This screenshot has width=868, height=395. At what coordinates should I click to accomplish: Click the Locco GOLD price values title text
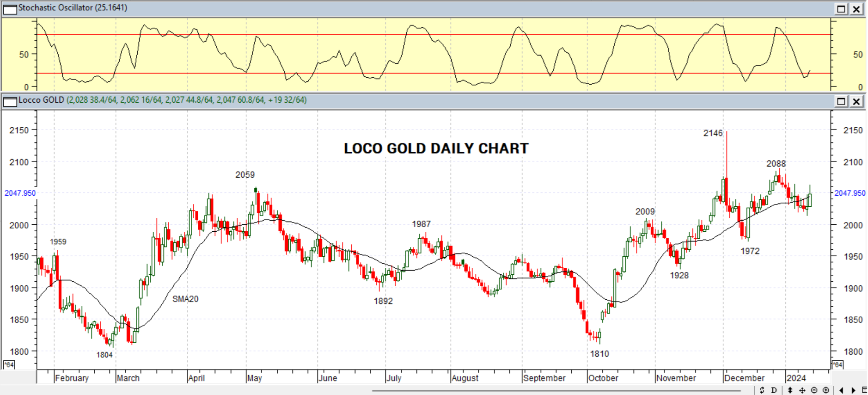[x=187, y=100]
